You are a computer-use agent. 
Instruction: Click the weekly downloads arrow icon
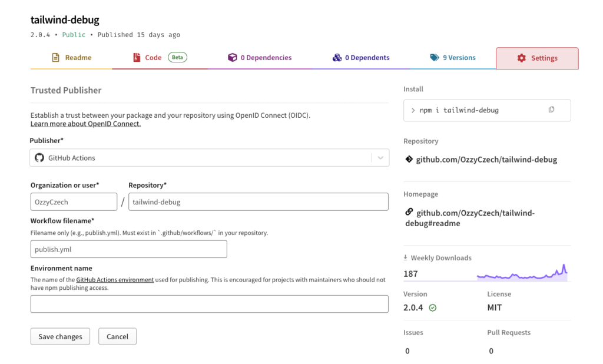click(x=406, y=258)
